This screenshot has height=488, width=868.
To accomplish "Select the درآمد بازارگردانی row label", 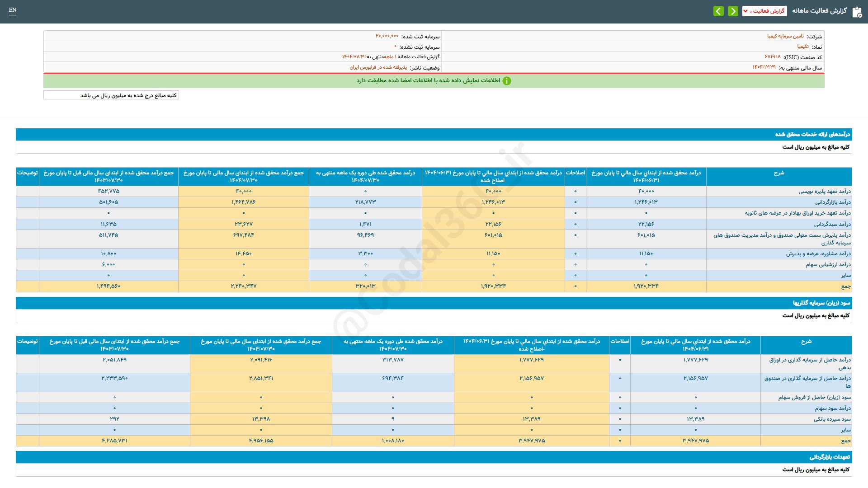I will click(x=833, y=202).
